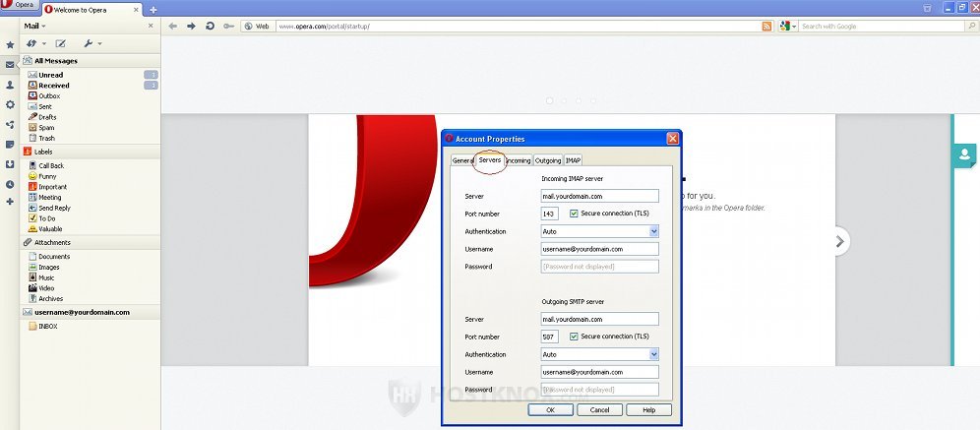Click the Check/Send mail icon
980x430 pixels.
[x=31, y=43]
